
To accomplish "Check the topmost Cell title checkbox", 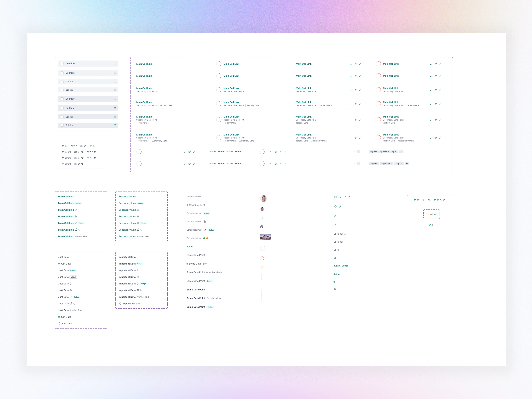I will 62,64.
